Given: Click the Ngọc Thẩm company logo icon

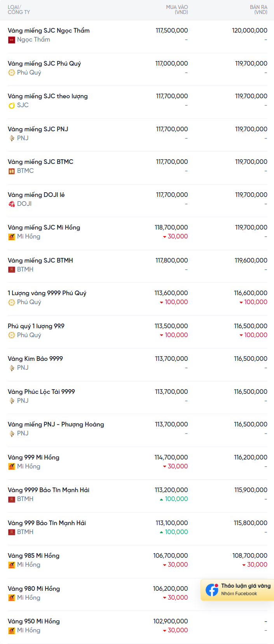Looking at the screenshot, I should (12, 40).
